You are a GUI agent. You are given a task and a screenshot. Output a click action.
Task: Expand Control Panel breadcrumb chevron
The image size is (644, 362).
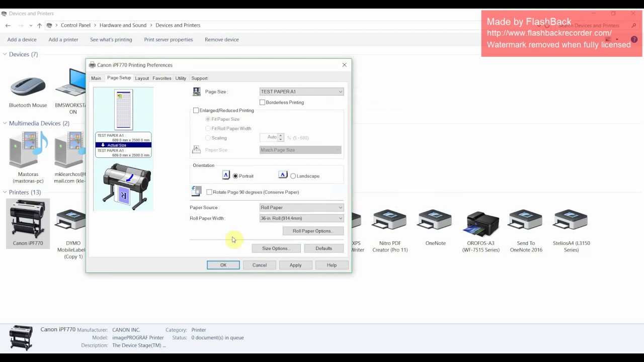[x=95, y=25]
